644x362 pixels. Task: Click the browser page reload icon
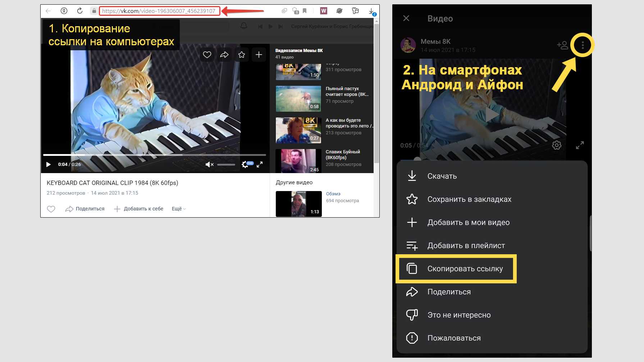tap(80, 11)
